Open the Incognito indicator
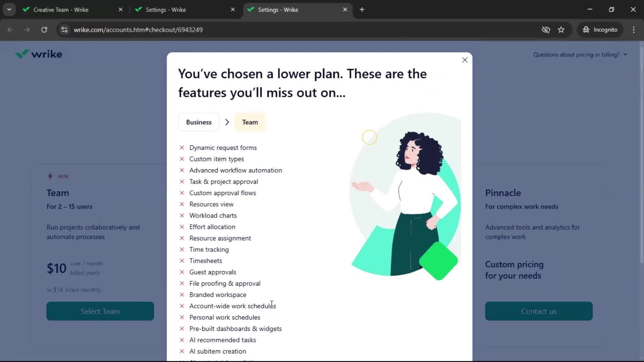The width and height of the screenshot is (644, 362). [x=600, y=29]
